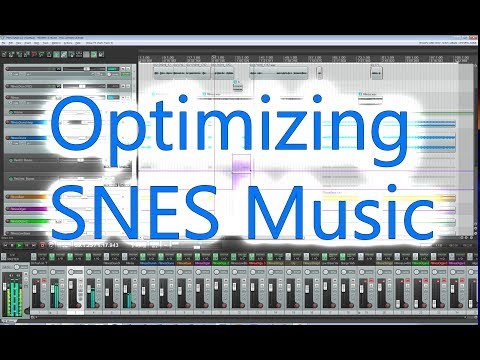
Task: Toggle locking toolbar padlock icon
Action: point(101,54)
